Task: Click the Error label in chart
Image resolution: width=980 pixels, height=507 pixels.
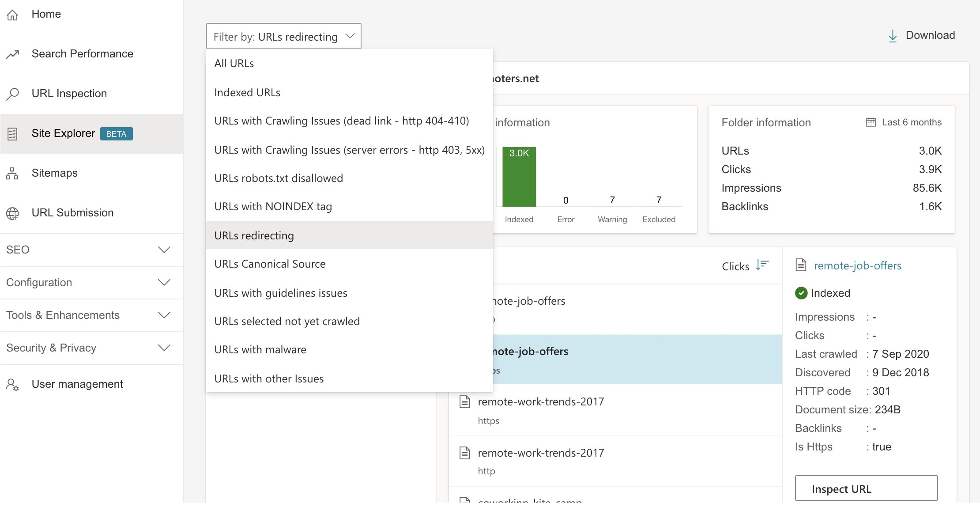Action: pyautogui.click(x=566, y=219)
